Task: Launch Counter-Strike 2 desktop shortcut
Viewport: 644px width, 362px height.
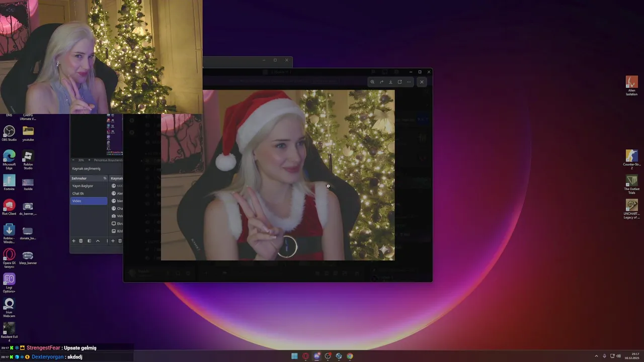Action: pos(631,159)
